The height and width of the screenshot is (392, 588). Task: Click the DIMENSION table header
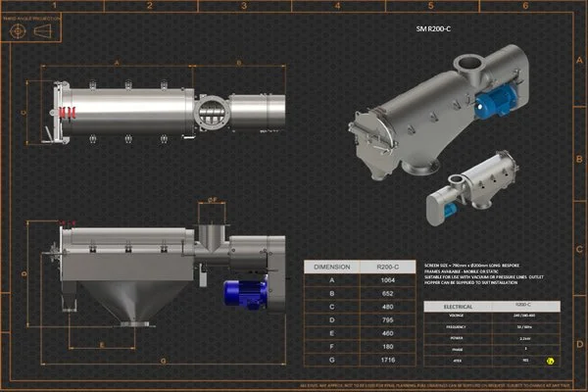(332, 268)
